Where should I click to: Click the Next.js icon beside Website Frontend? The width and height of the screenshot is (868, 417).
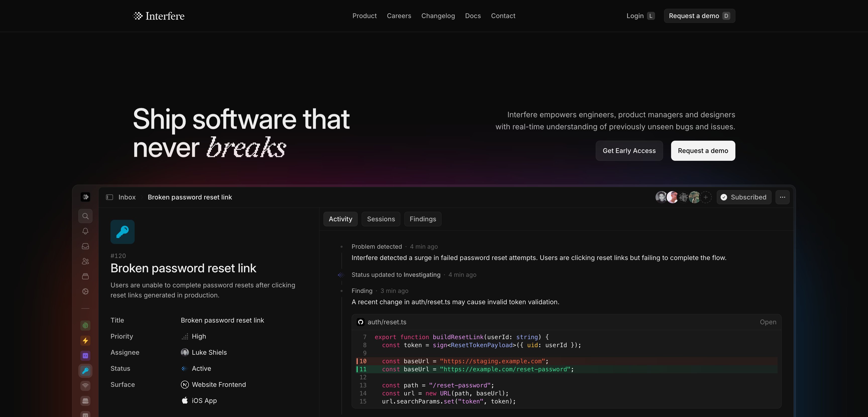[185, 385]
